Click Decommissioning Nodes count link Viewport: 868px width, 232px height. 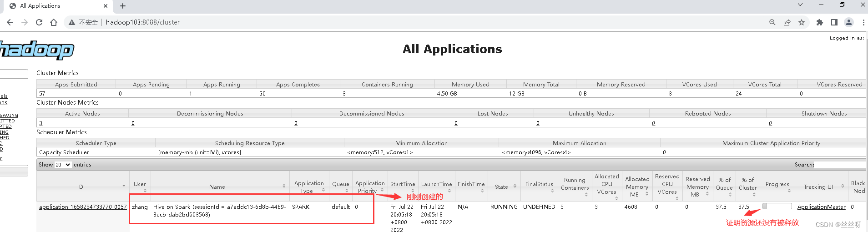pos(133,123)
